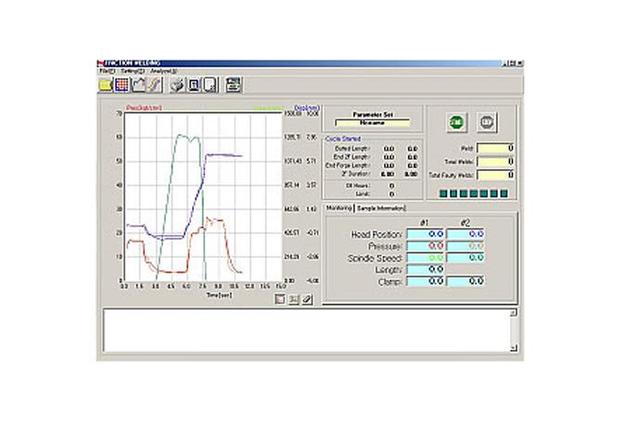Click the green start octagon button
This screenshot has height=427, width=640.
457,122
